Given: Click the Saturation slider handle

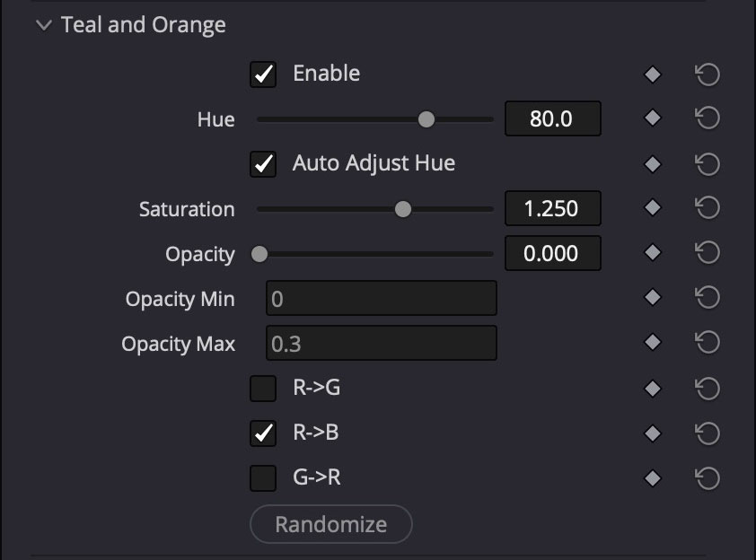Looking at the screenshot, I should 403,209.
